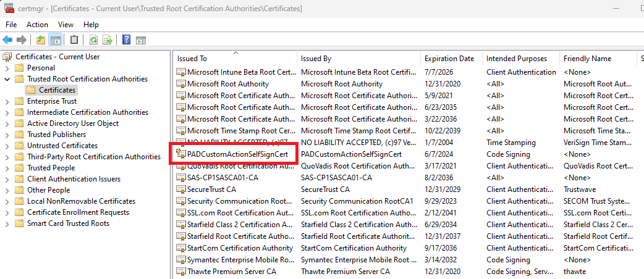
Task: Expand the Enterprise Trust node
Action: (7, 101)
